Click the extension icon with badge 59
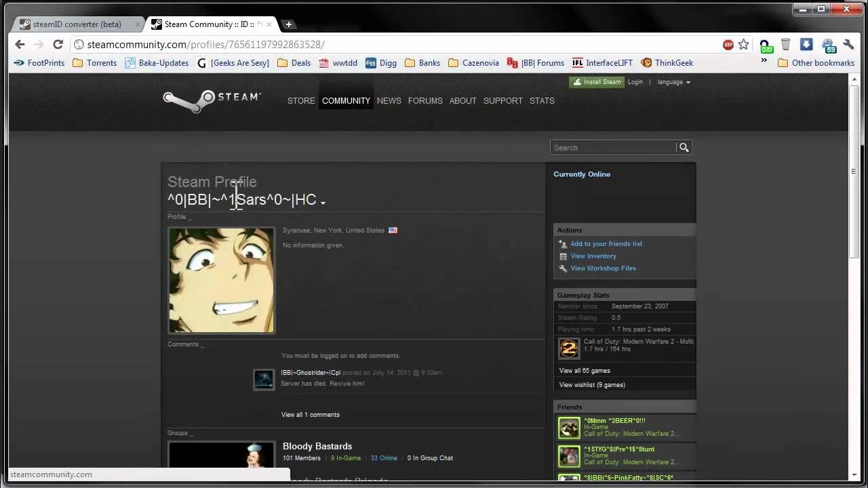Image resolution: width=868 pixels, height=488 pixels. pos(829,46)
